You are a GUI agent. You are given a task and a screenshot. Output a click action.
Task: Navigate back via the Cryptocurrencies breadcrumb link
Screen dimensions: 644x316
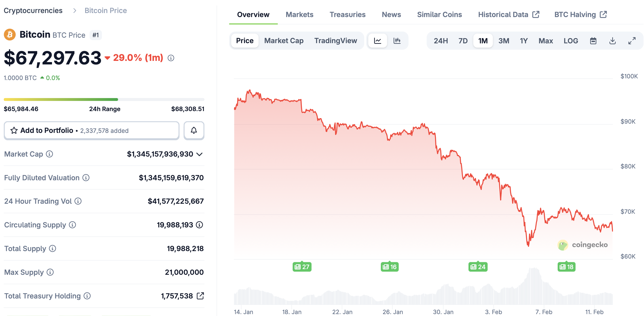(33, 10)
